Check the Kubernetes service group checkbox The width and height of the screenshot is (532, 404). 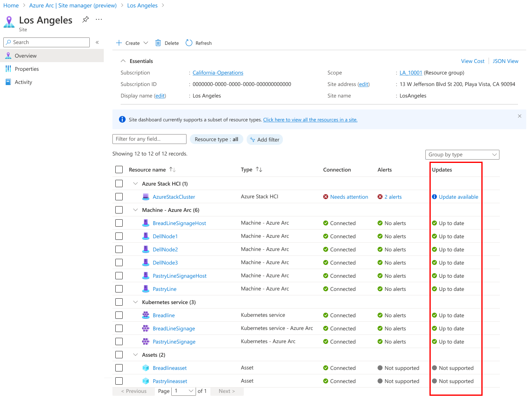(119, 302)
